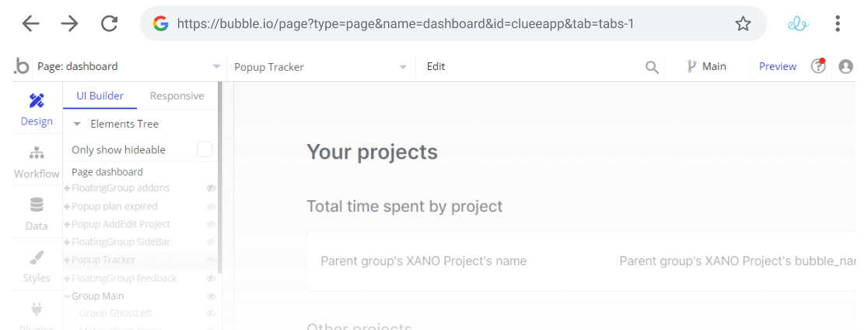Show FloatingGroup addons via eye icon
The width and height of the screenshot is (868, 330).
211,188
